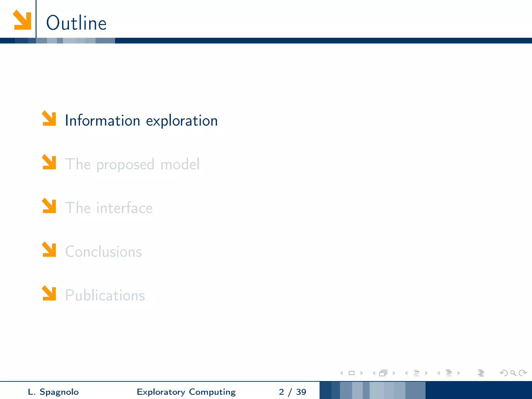Click the presentation outline icon near search
The image size is (532, 399).
point(481,373)
